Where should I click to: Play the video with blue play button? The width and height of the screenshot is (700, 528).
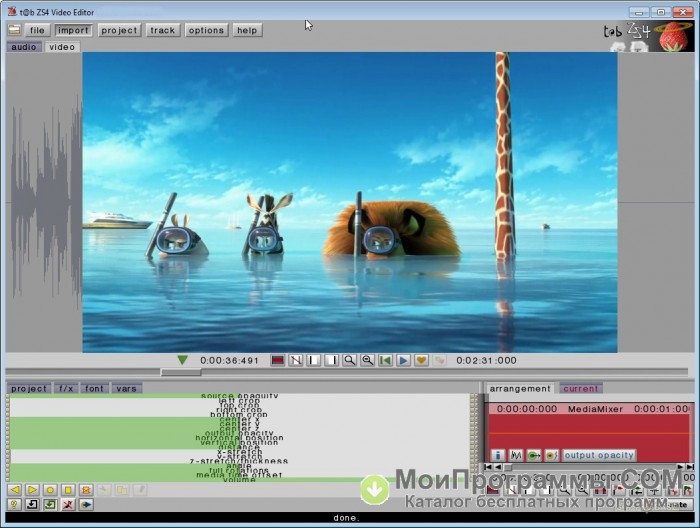(x=403, y=360)
